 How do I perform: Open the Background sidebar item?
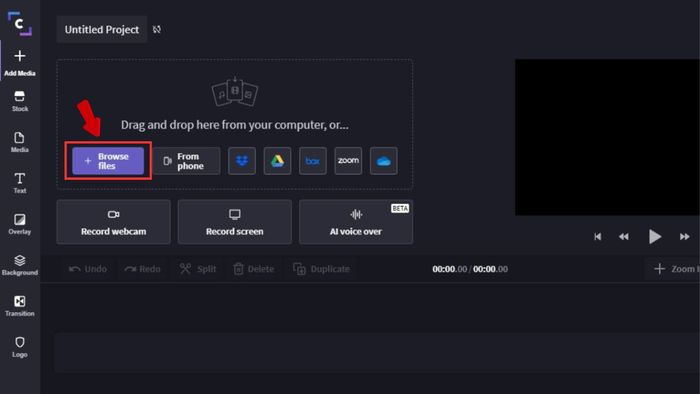(20, 265)
